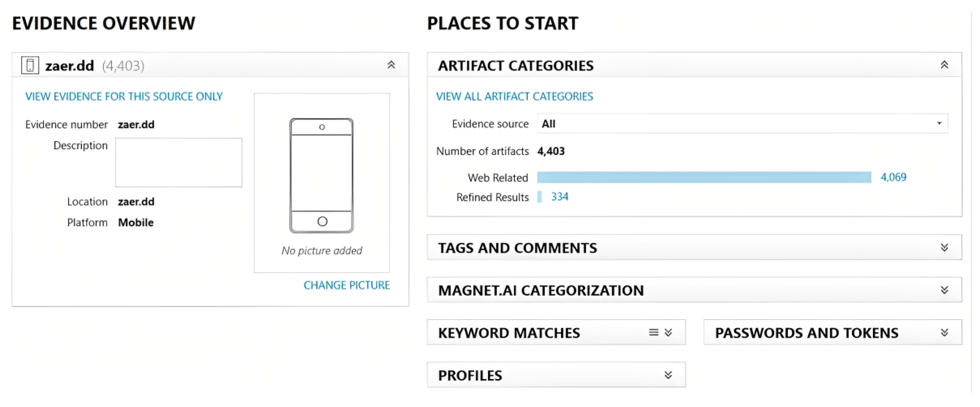The height and width of the screenshot is (407, 980).
Task: Click the Refined Results small bar
Action: coord(539,197)
